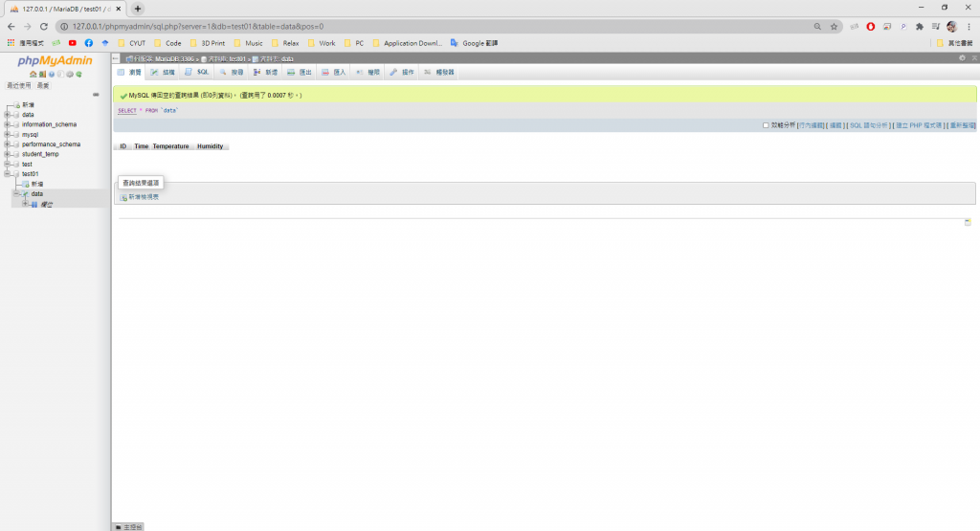Switch to the Browse tab

130,73
